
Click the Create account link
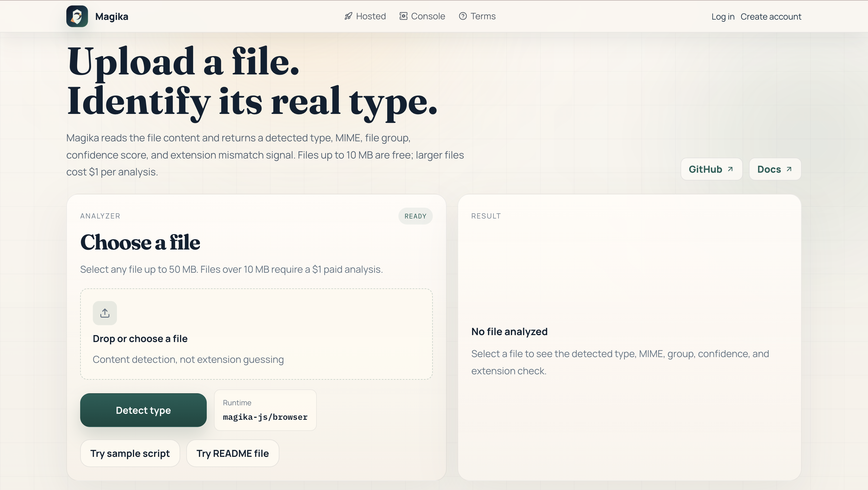771,17
